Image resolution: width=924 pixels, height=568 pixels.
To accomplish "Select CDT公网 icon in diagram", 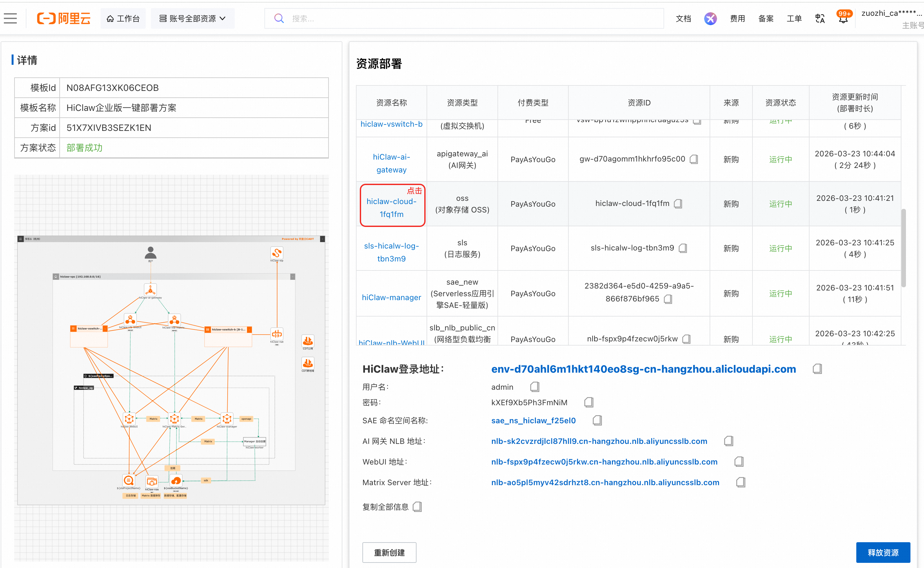I will pyautogui.click(x=308, y=341).
